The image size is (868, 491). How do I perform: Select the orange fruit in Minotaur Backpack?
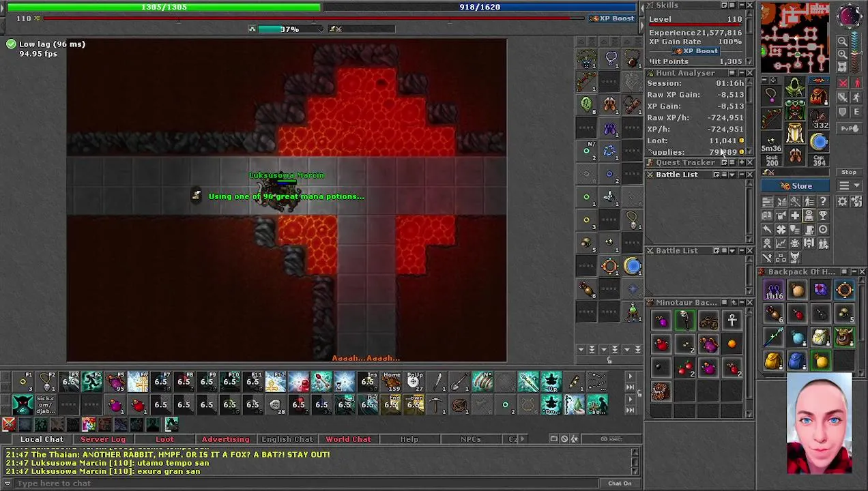[732, 344]
